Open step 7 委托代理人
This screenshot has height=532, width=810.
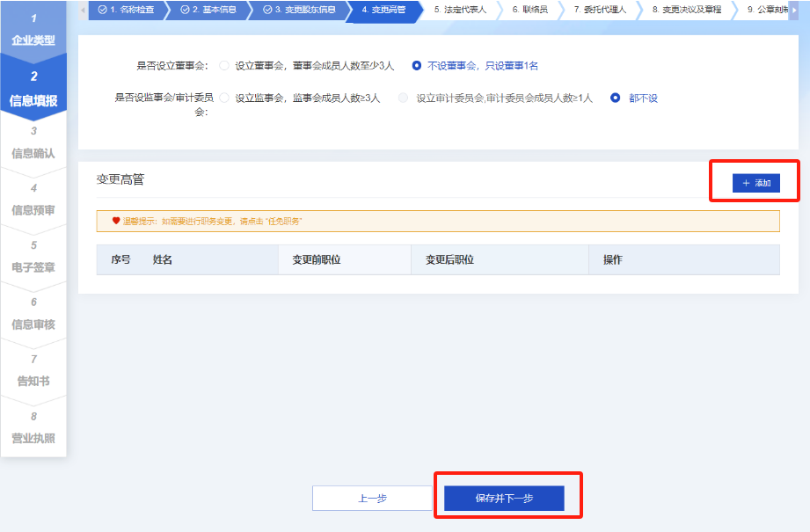point(600,10)
